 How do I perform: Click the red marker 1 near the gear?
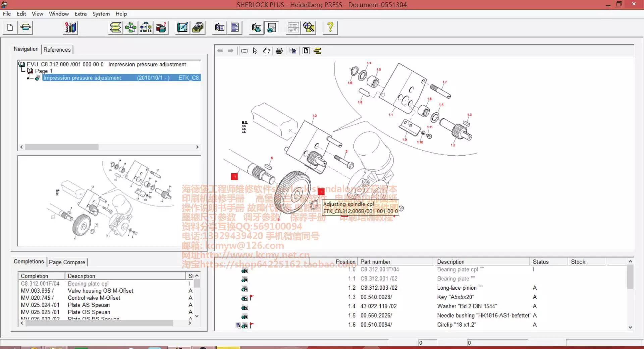pos(321,192)
